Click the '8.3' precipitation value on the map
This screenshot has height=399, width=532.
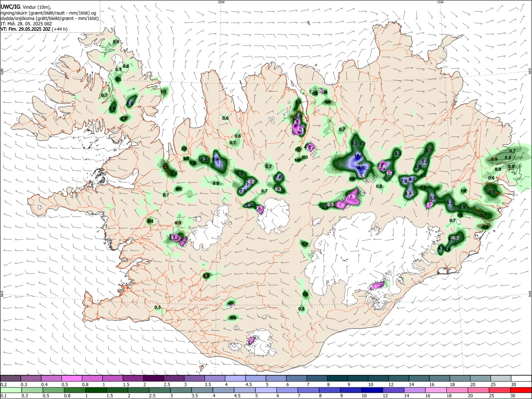[x=412, y=179]
